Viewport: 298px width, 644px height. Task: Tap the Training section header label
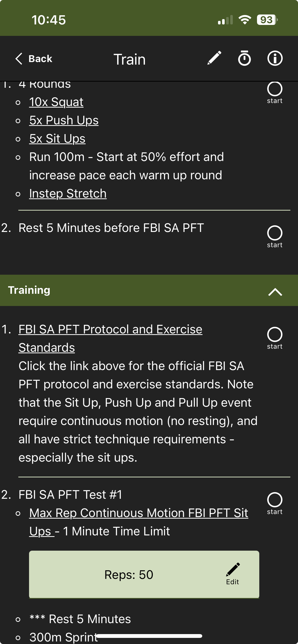[29, 290]
